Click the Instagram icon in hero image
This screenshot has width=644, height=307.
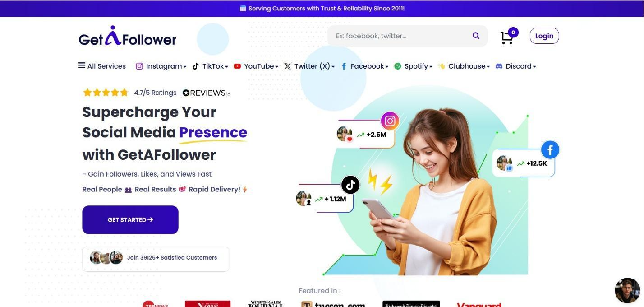(390, 121)
